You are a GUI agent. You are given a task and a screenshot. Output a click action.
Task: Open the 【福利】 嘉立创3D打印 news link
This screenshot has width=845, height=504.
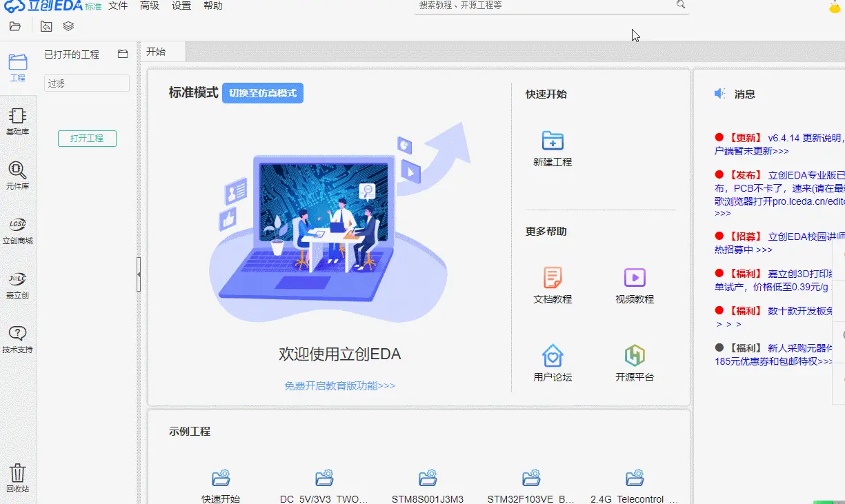(779, 280)
